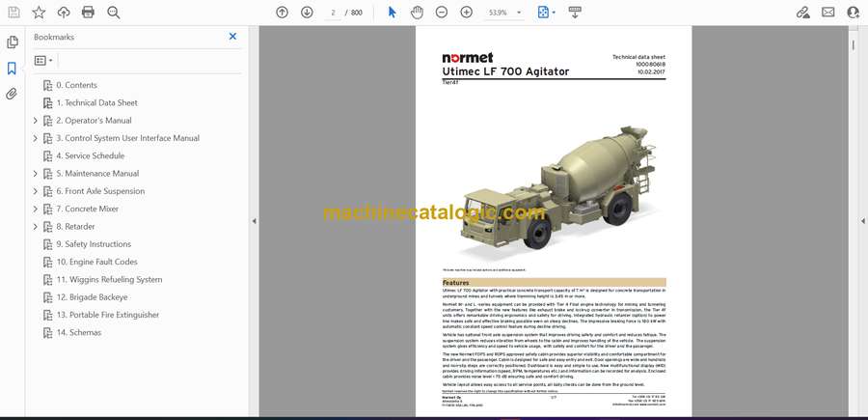Viewport: 868px width, 420px height.
Task: Click the normet logo on the page
Action: [x=467, y=58]
